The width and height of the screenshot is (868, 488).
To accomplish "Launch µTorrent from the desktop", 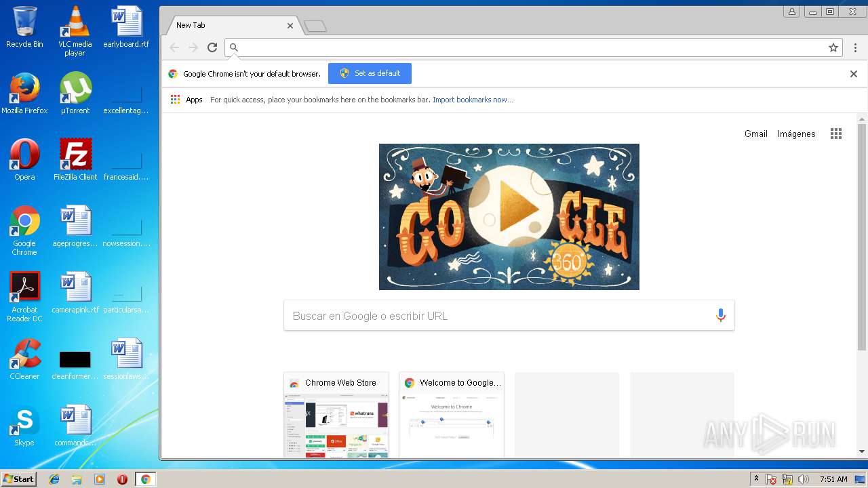I will coord(75,94).
